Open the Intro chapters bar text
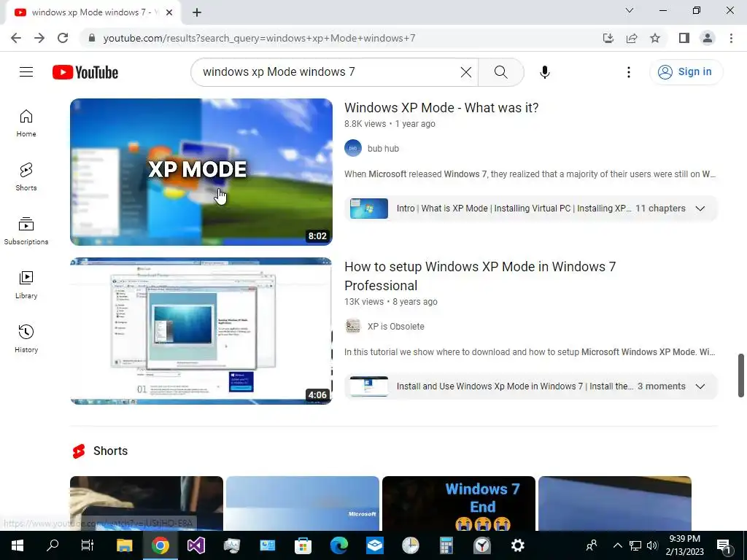The image size is (747, 560). click(514, 209)
